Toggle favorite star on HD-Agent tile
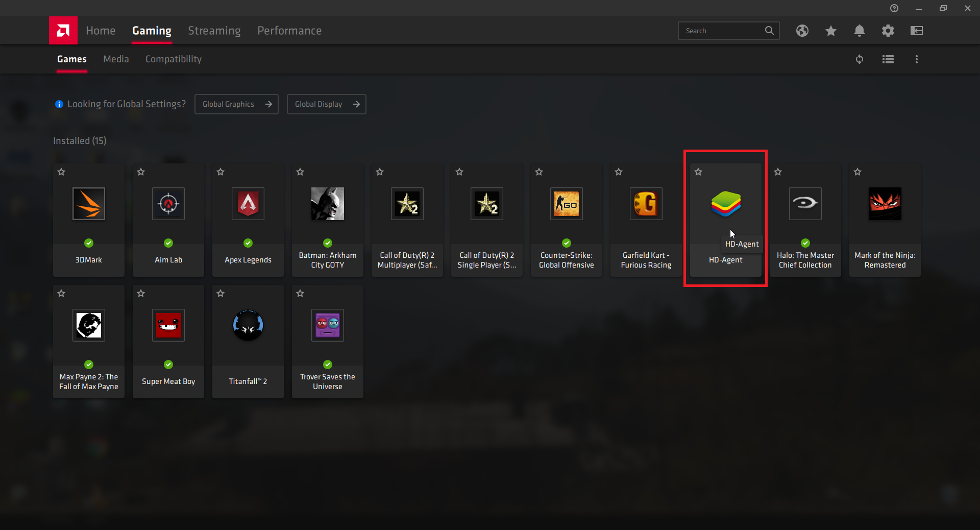Viewport: 980px width, 530px height. 698,172
